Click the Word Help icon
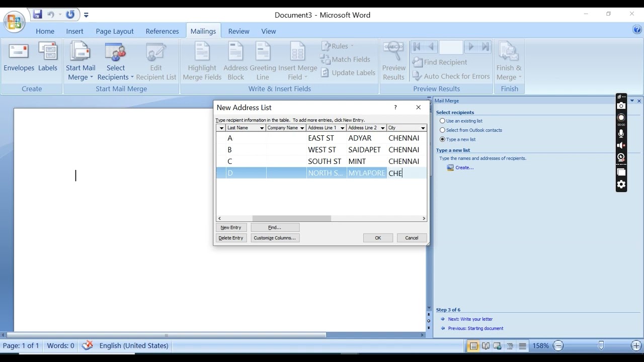The height and width of the screenshot is (362, 644). click(x=637, y=30)
